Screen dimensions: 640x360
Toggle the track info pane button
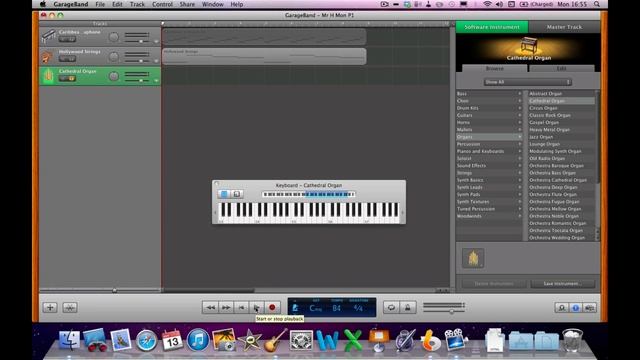point(576,308)
